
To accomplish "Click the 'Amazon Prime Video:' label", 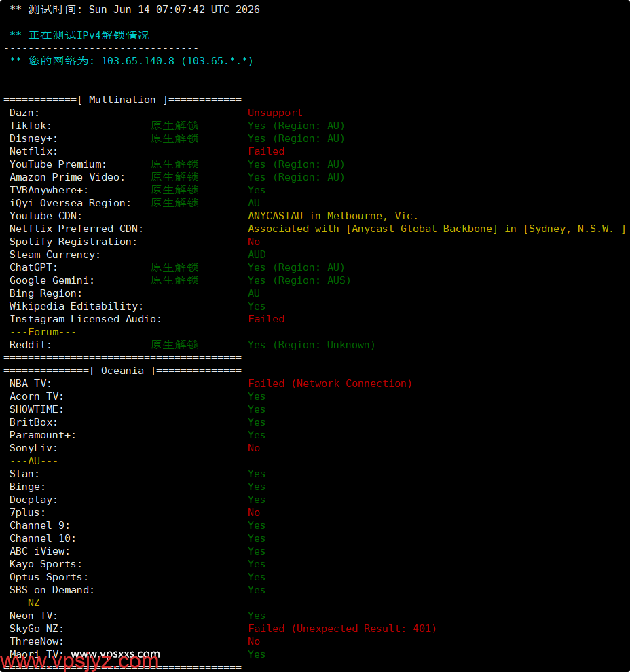I will [67, 177].
